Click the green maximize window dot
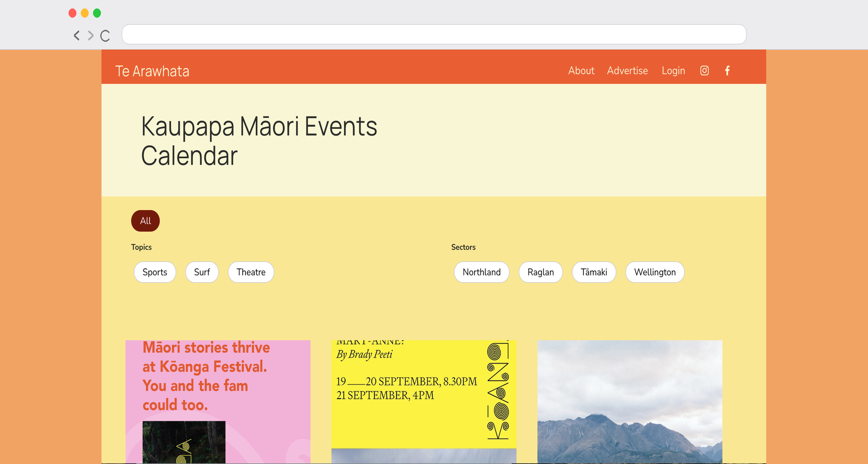 (x=97, y=13)
